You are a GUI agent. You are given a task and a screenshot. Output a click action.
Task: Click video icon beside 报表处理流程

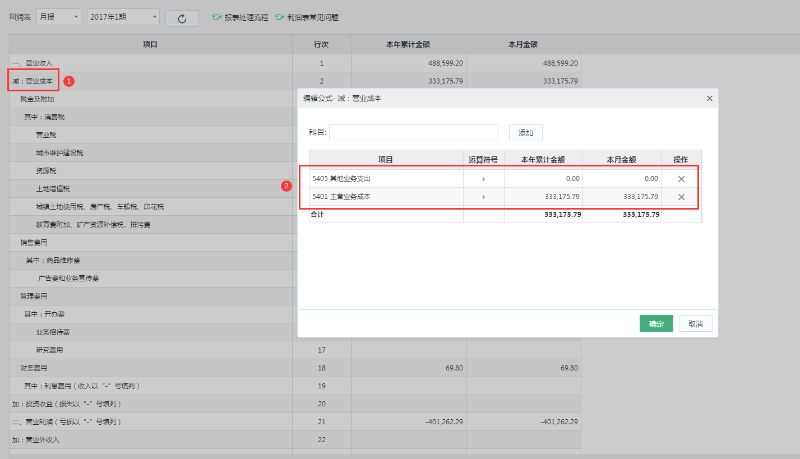tap(216, 18)
